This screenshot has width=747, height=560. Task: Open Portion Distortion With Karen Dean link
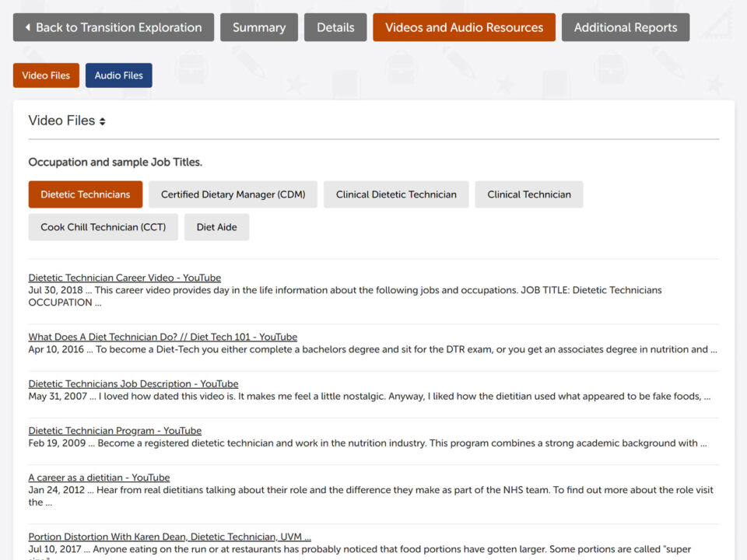pos(170,537)
